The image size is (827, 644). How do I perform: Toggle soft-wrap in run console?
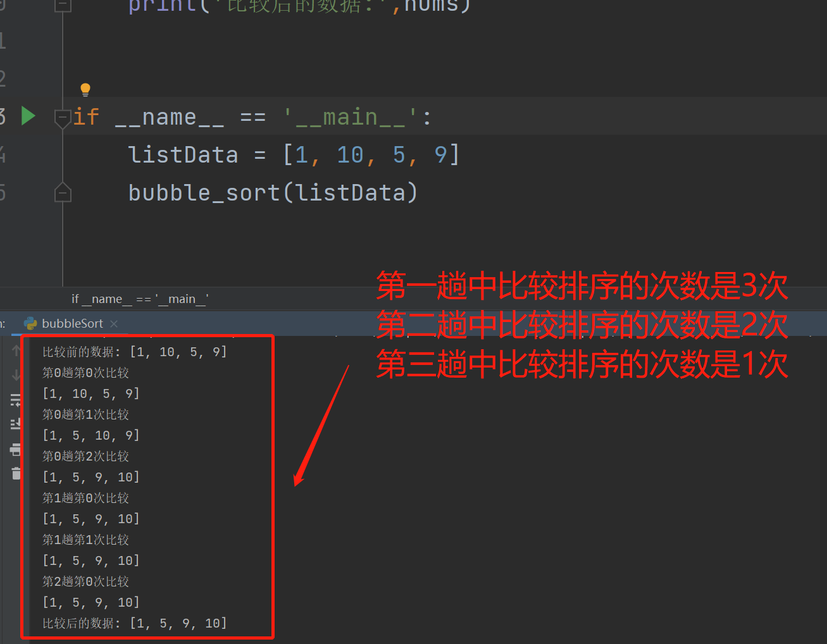(16, 400)
